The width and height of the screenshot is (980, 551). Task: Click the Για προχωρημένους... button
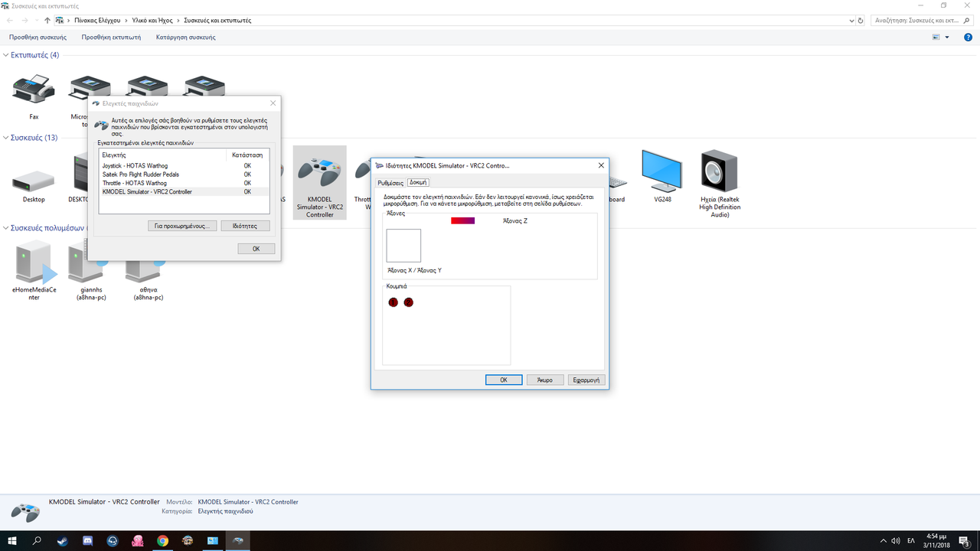point(181,226)
